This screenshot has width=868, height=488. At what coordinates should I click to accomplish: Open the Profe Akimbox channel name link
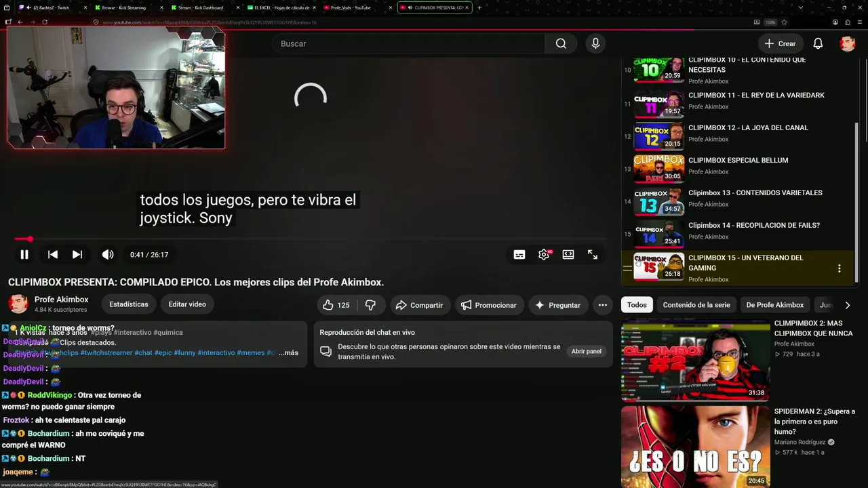pyautogui.click(x=62, y=300)
